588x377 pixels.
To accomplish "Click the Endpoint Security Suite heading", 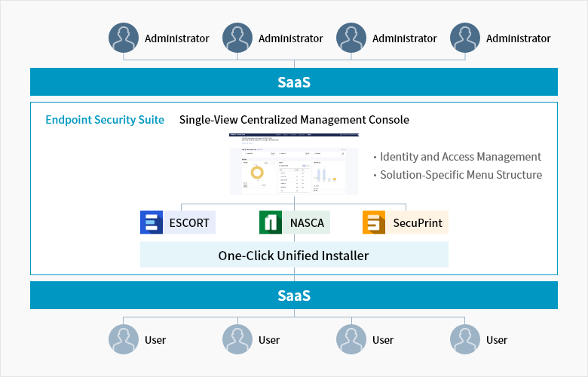I will [x=105, y=120].
